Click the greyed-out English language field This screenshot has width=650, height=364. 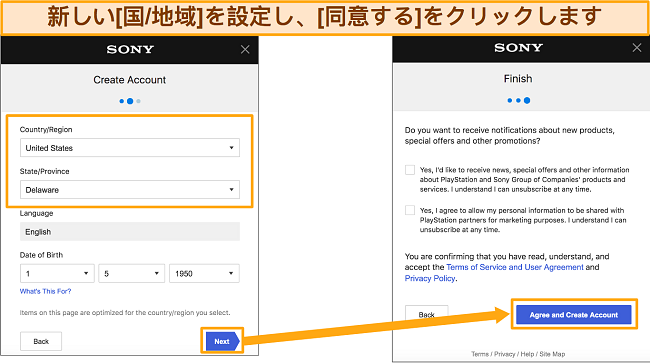[130, 231]
